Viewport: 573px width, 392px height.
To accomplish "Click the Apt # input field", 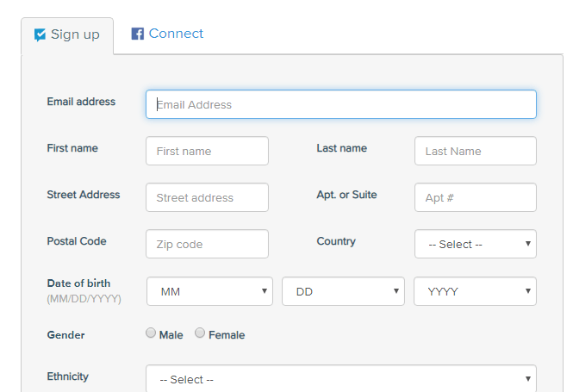I will click(x=476, y=197).
